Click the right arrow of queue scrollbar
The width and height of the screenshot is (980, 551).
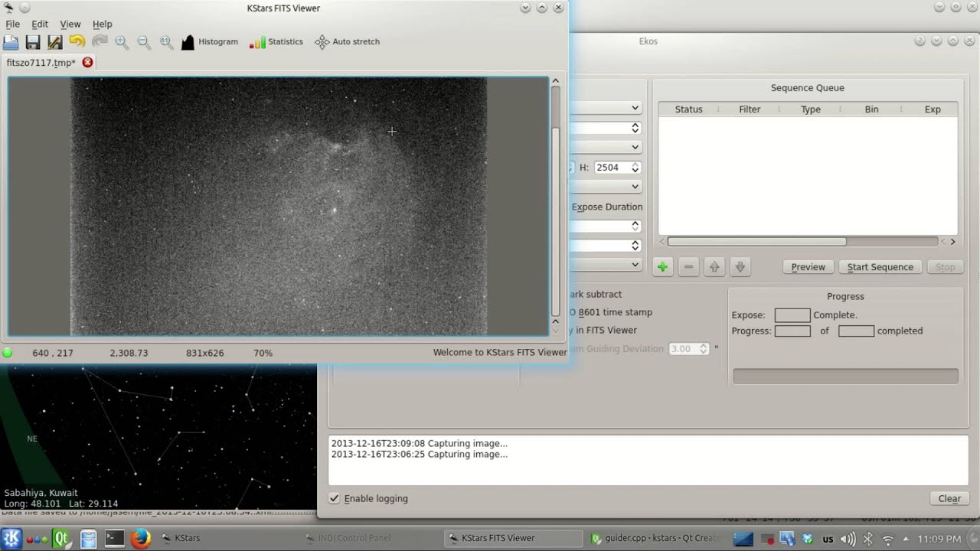pos(952,242)
